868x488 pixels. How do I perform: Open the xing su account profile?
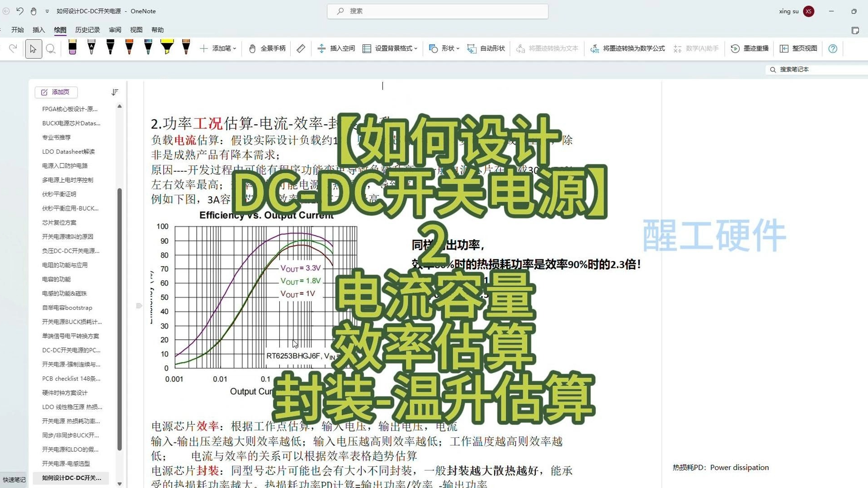(797, 11)
